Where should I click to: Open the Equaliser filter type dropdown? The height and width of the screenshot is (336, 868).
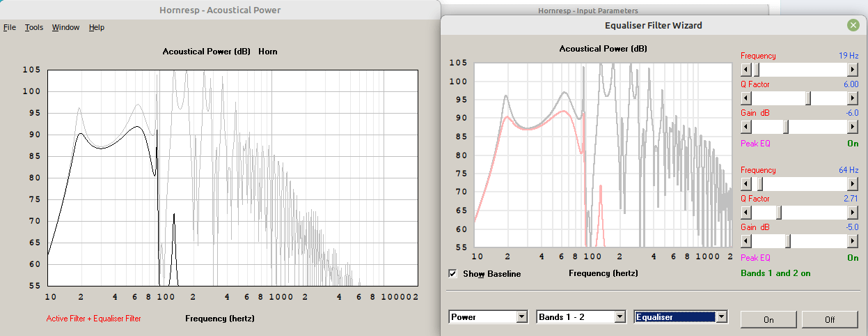coord(722,316)
